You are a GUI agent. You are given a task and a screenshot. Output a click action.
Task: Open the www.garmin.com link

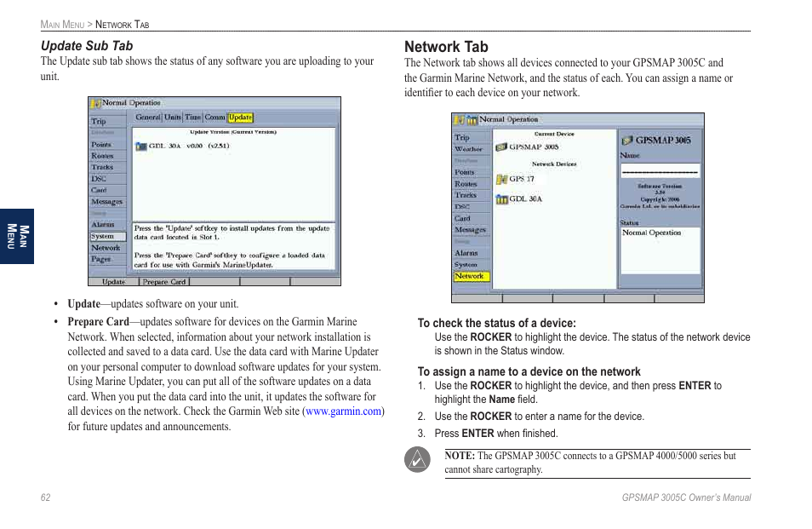[343, 411]
